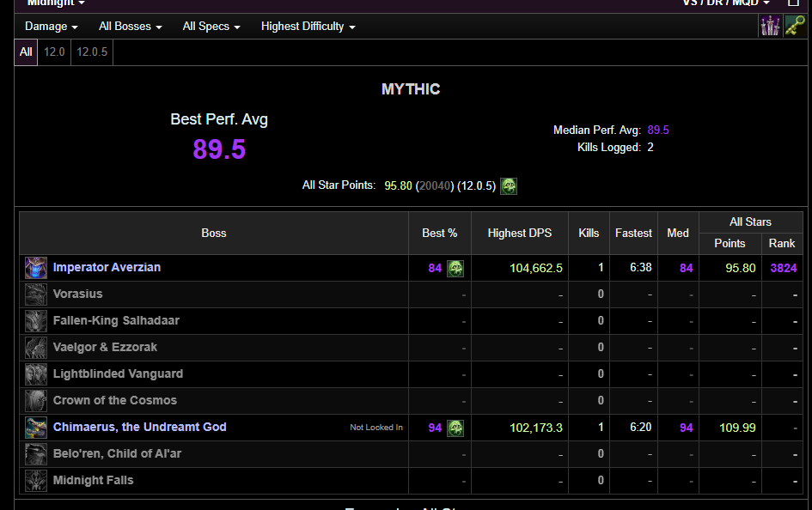Click Vaelgor & Ezzorak boss portrait icon
Screen dimensions: 812x510
coord(36,348)
